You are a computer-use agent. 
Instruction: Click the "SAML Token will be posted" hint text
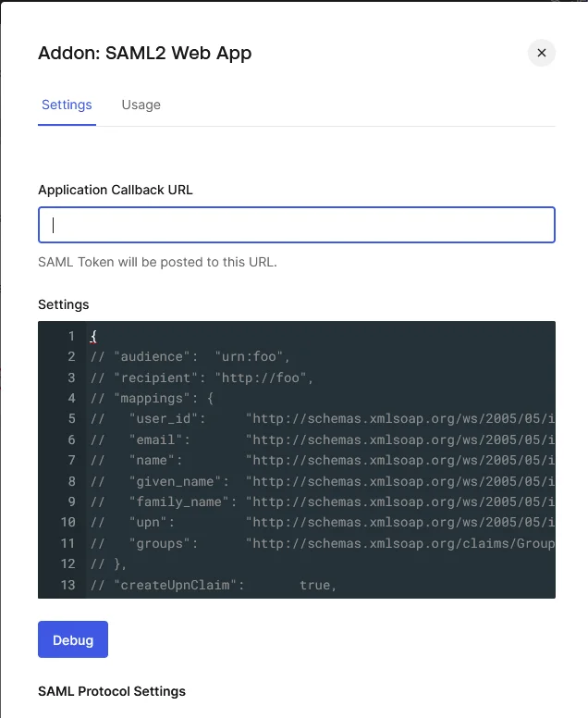click(157, 262)
